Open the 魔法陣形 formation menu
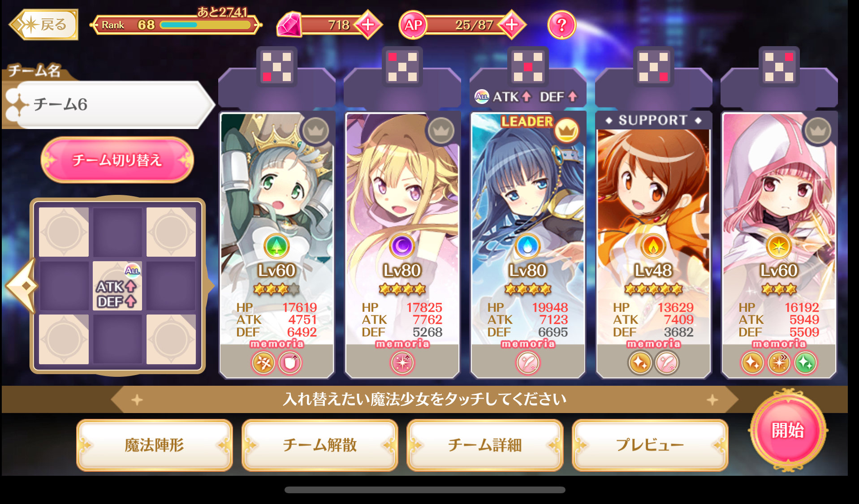 click(154, 445)
